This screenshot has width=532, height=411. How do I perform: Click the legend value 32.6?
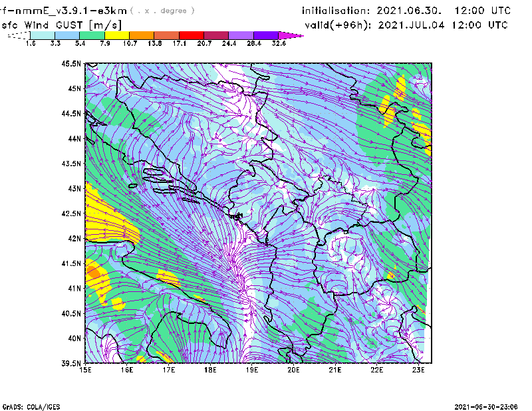(x=279, y=43)
